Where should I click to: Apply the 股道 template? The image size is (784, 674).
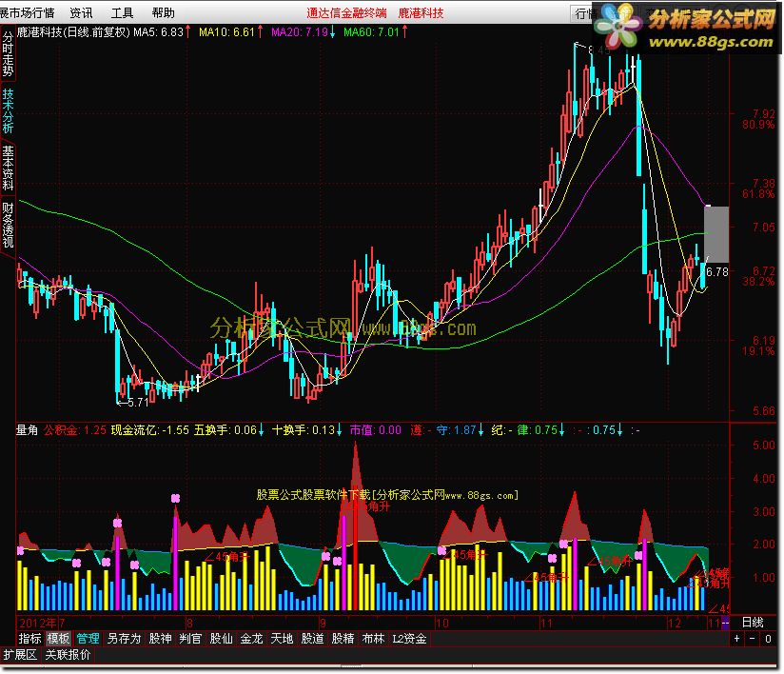pos(312,639)
